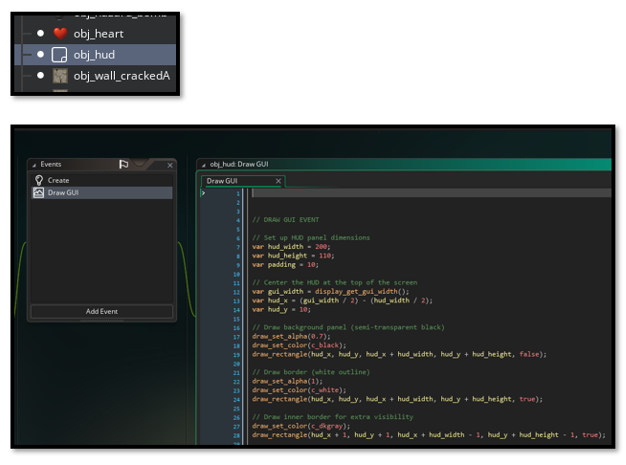The height and width of the screenshot is (465, 626).
Task: Toggle the white dot beside obj_heart
Action: point(41,34)
